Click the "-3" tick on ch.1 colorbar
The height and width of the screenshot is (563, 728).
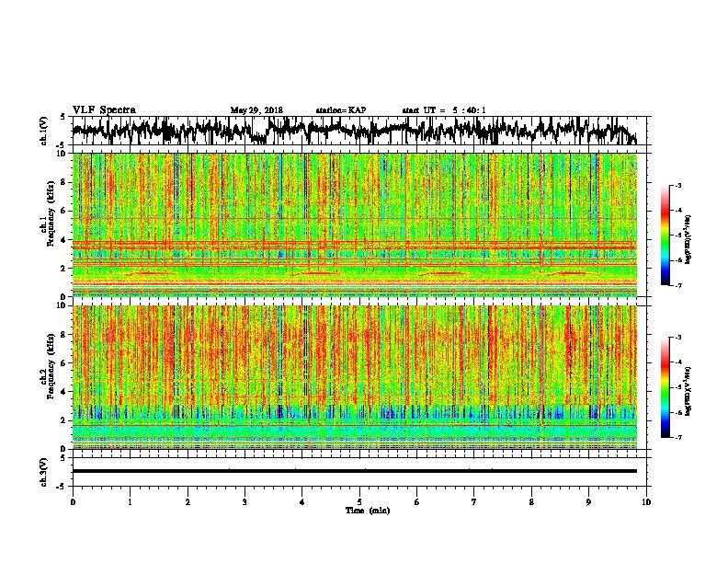tap(677, 185)
